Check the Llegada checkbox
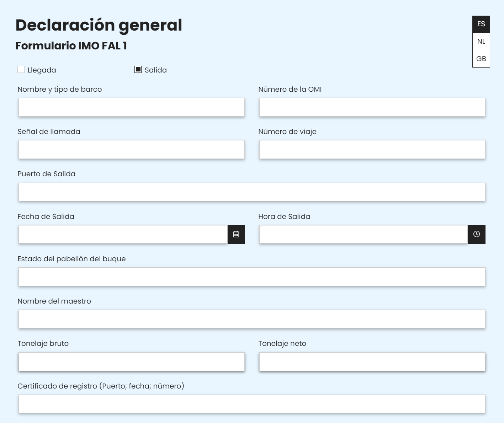The image size is (504, 423). tap(21, 70)
